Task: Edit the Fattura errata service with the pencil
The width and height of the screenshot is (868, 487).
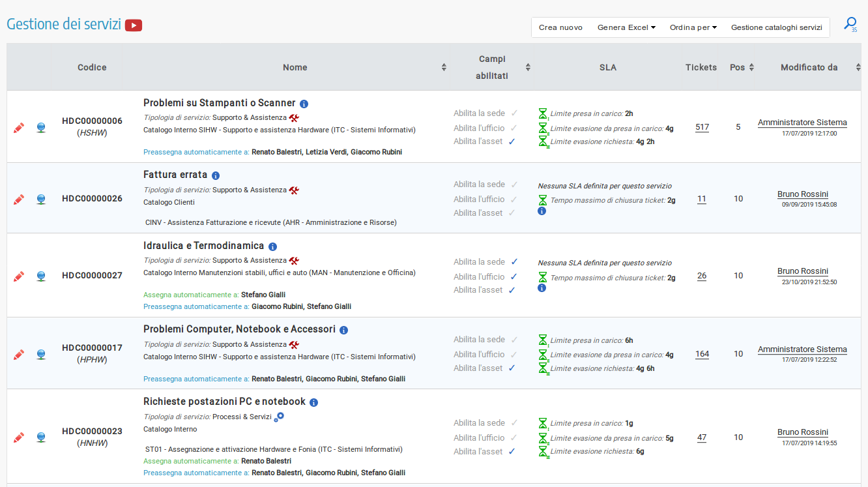Action: click(19, 199)
